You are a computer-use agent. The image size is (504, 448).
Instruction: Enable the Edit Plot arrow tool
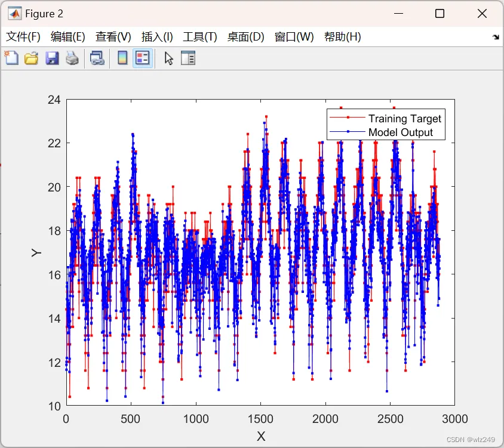169,58
